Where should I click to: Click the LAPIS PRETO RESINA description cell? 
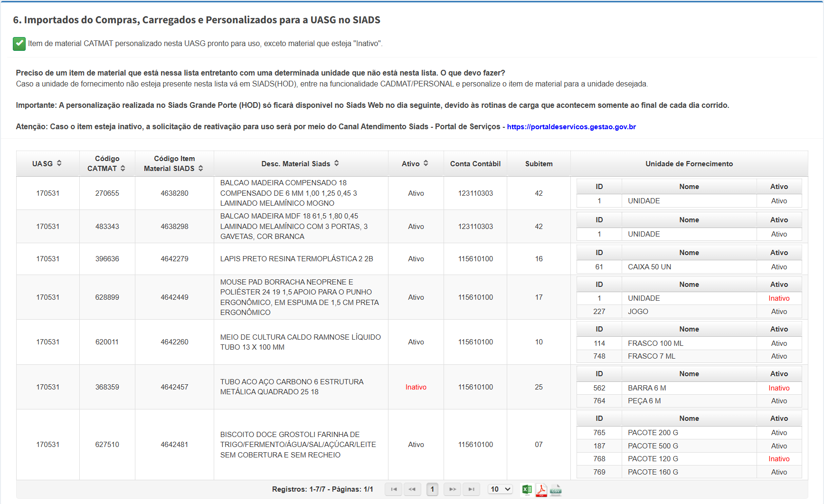point(296,259)
